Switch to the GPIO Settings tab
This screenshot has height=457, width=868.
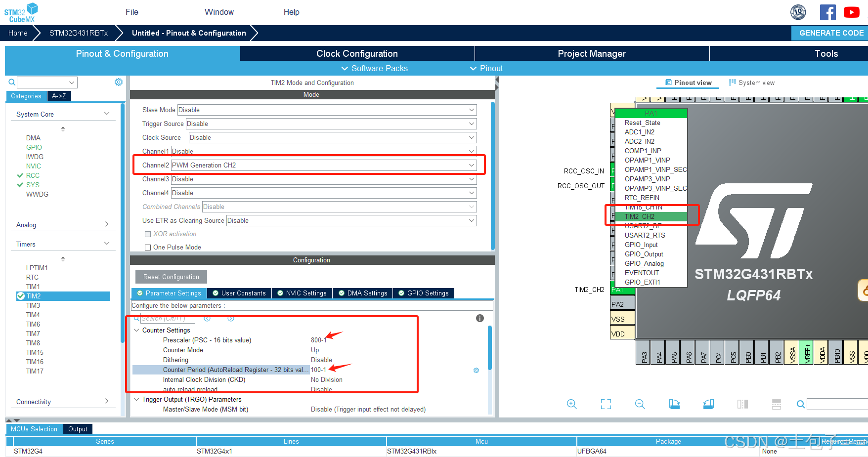pos(424,293)
